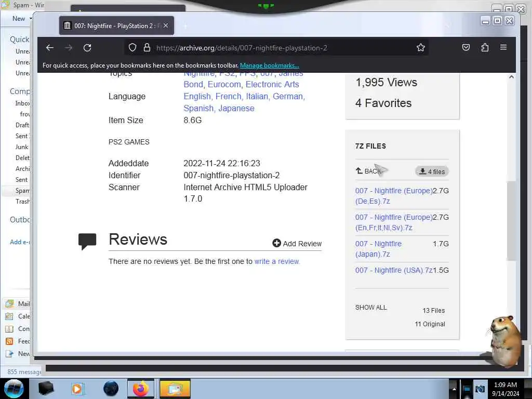
Task: Select the 007: Nightfire - PlayStation 2 tab
Action: pyautogui.click(x=116, y=25)
